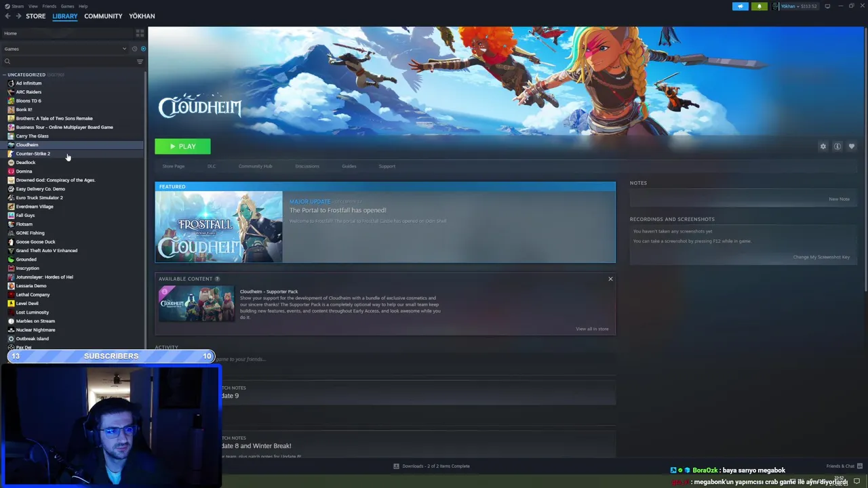Open Cloudheim Supporter Pack thumbnail

[196, 303]
